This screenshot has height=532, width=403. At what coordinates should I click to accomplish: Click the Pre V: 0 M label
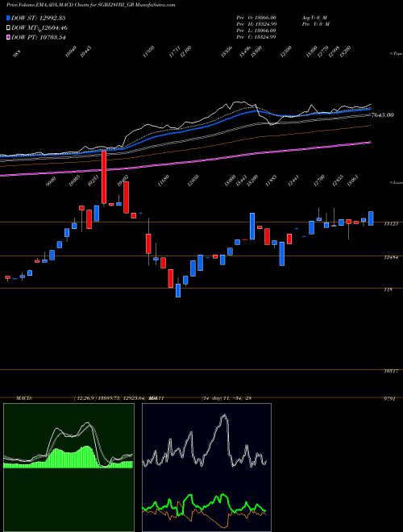pyautogui.click(x=315, y=24)
